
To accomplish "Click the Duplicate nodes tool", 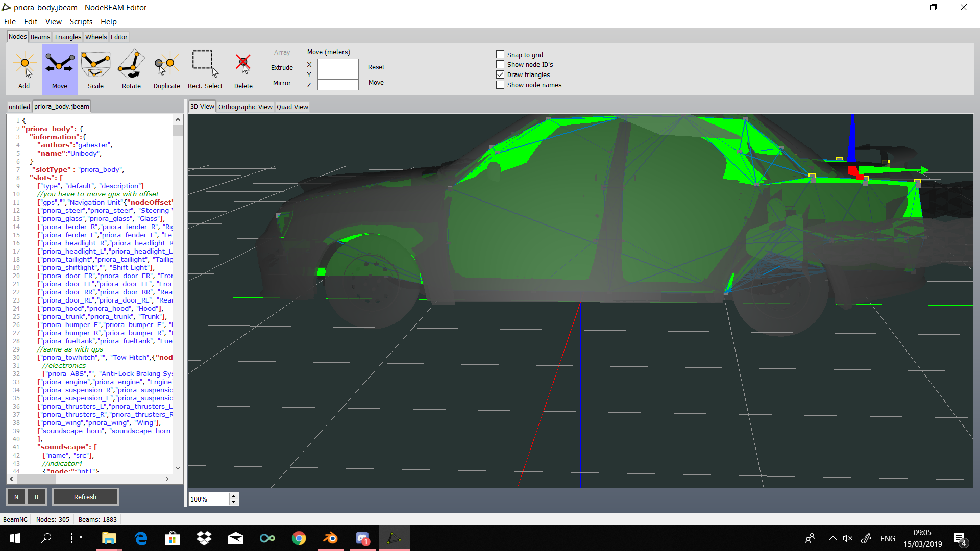I will tap(166, 69).
